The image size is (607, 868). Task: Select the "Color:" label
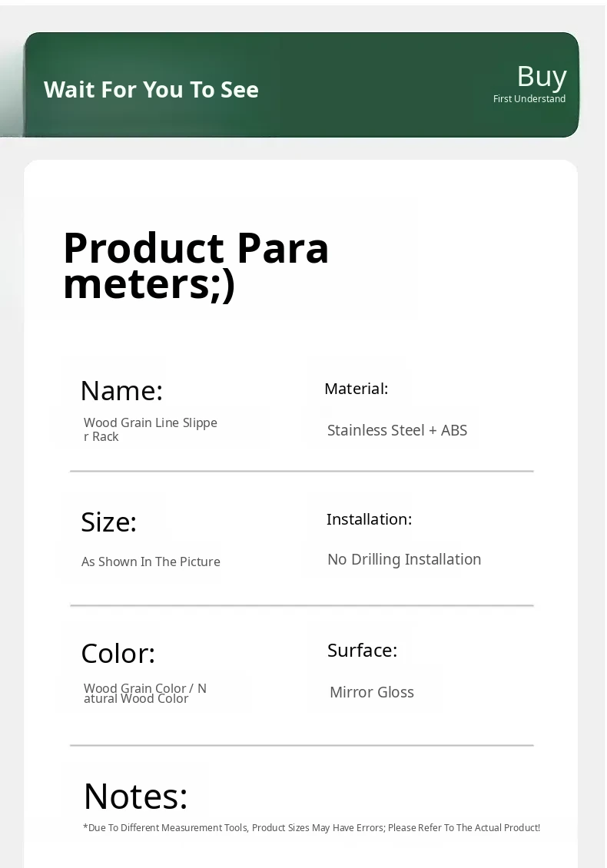[x=118, y=654]
